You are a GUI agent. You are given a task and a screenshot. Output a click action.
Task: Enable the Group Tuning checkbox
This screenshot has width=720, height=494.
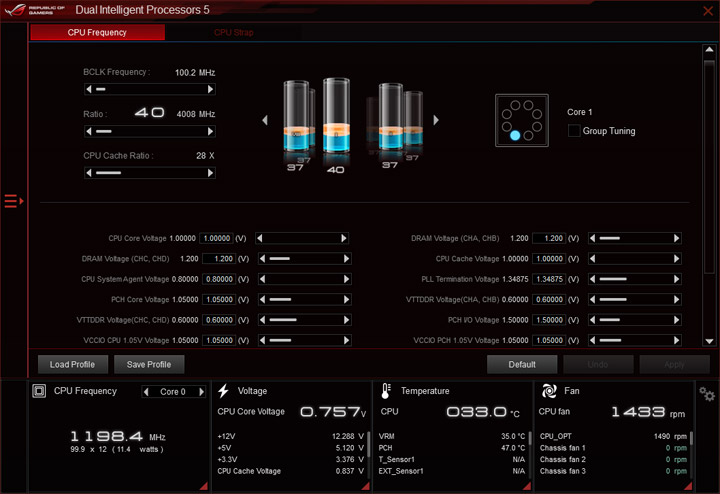574,131
